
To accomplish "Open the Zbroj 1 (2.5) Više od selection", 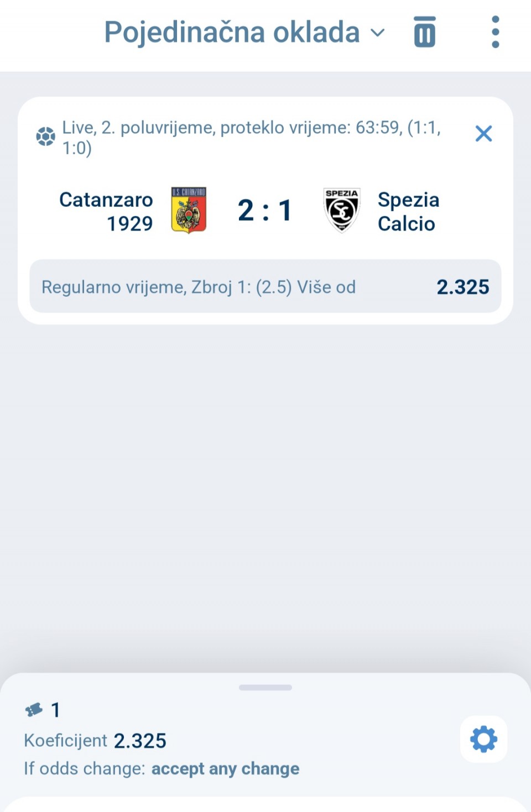I will 199,287.
